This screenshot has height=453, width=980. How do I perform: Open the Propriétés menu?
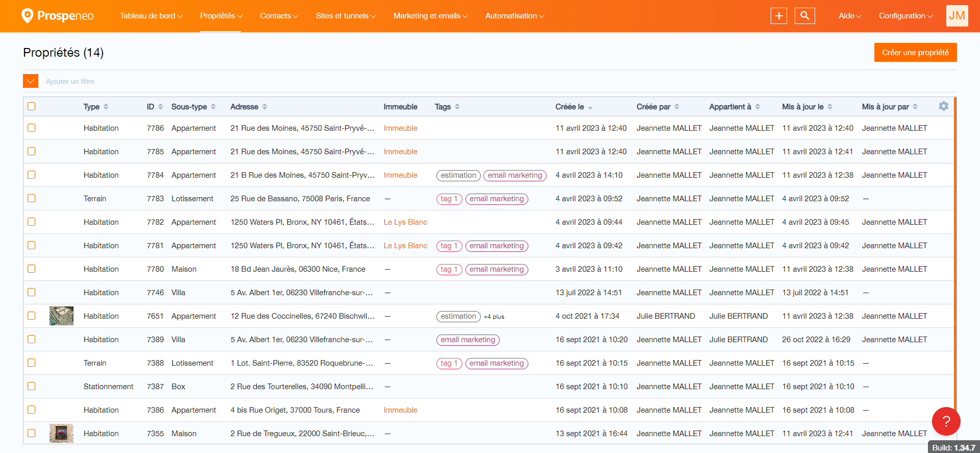pos(221,16)
